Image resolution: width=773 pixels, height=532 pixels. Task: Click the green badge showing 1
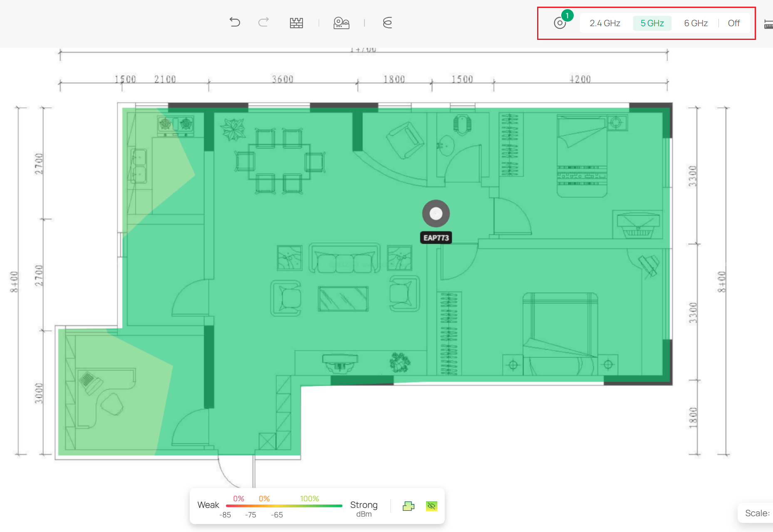[x=567, y=15]
